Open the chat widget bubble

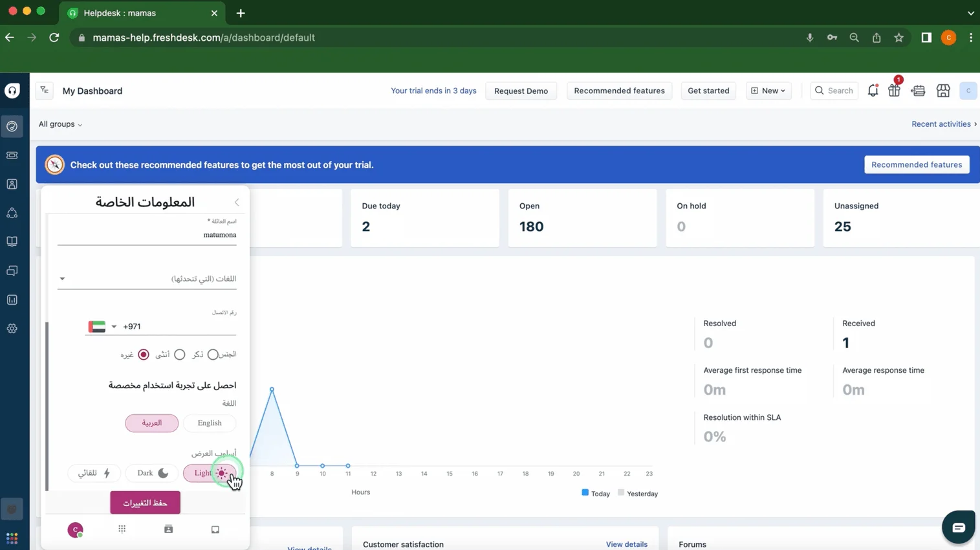pos(959,527)
